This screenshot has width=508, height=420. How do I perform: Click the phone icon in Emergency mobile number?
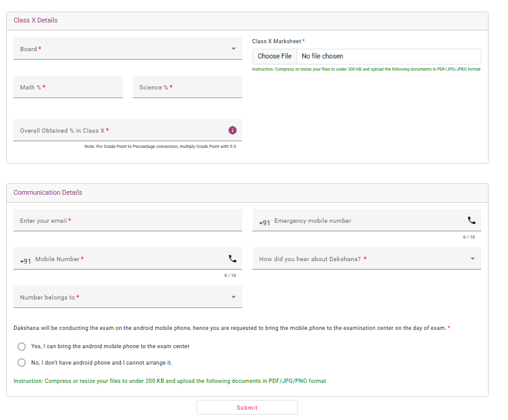pos(471,220)
